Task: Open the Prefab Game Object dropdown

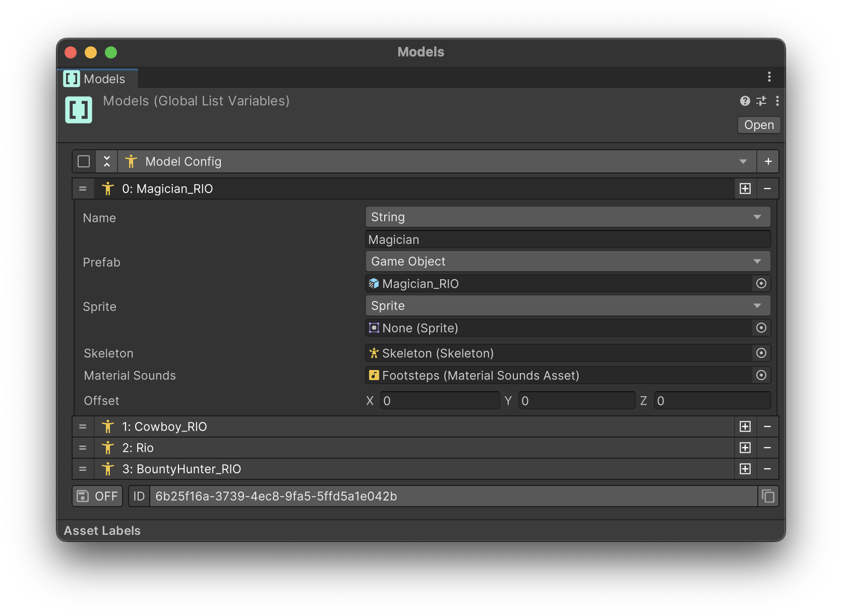Action: point(567,262)
